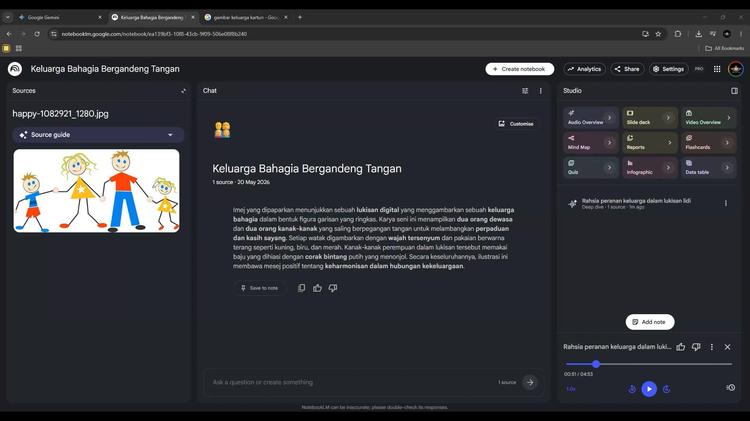Click the chat question input field
The image size is (750, 421).
(353, 382)
